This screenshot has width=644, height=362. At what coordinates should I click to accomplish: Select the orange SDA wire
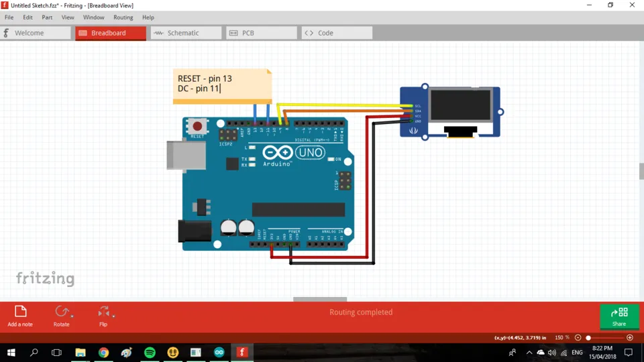[349, 111]
